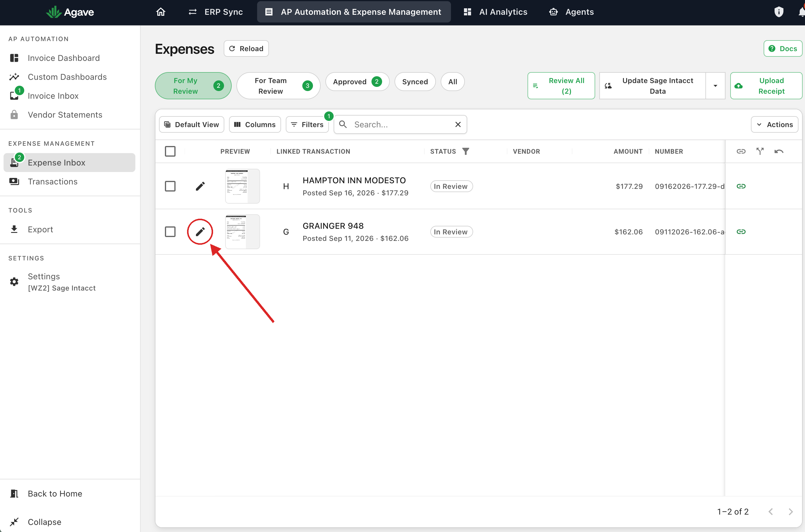Screen dimensions: 805x532
Task: Open the ERP Sync top menu
Action: (x=216, y=12)
